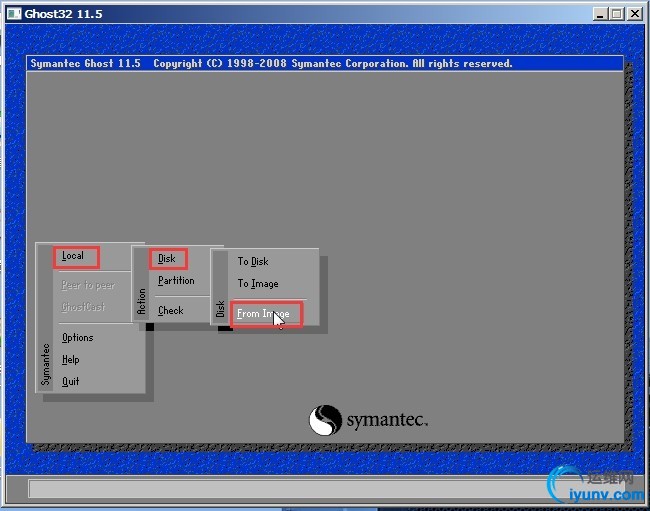Click the Symantec Ghost 11.5 copyright header
Screen dimensions: 650x511
(325, 63)
